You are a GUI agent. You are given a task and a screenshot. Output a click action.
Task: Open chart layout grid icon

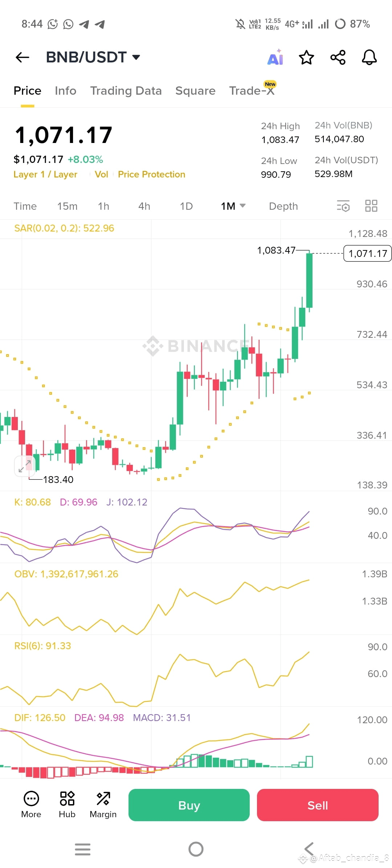point(371,206)
